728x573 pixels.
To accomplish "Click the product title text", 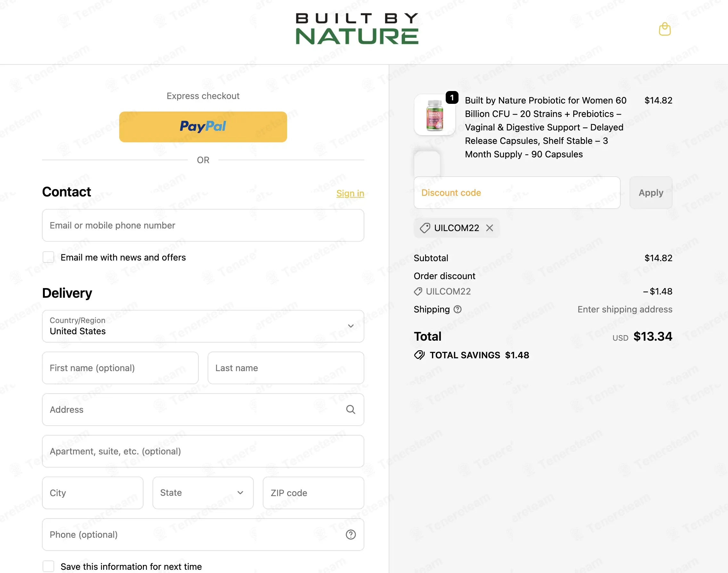I will 545,127.
